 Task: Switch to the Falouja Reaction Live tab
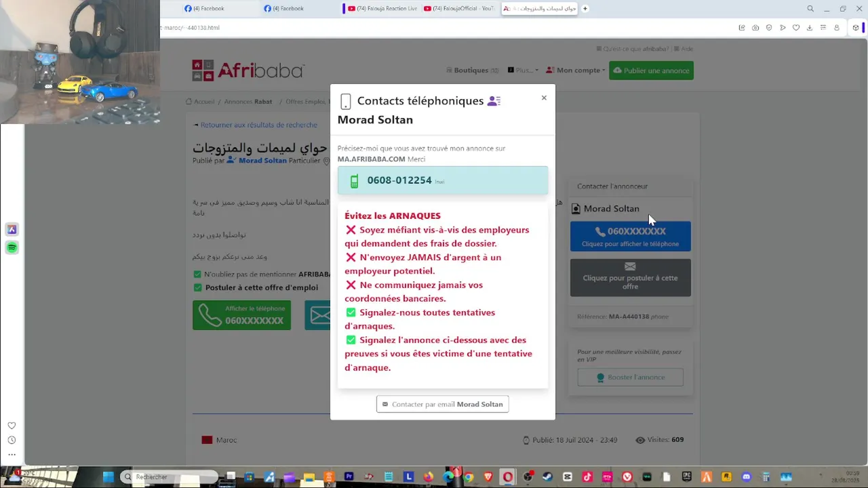(381, 9)
